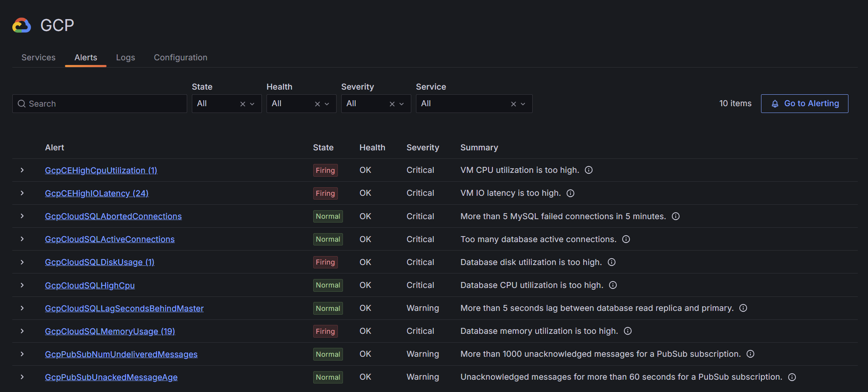The image size is (868, 392).
Task: Open the Severity filter dropdown
Action: coord(402,104)
